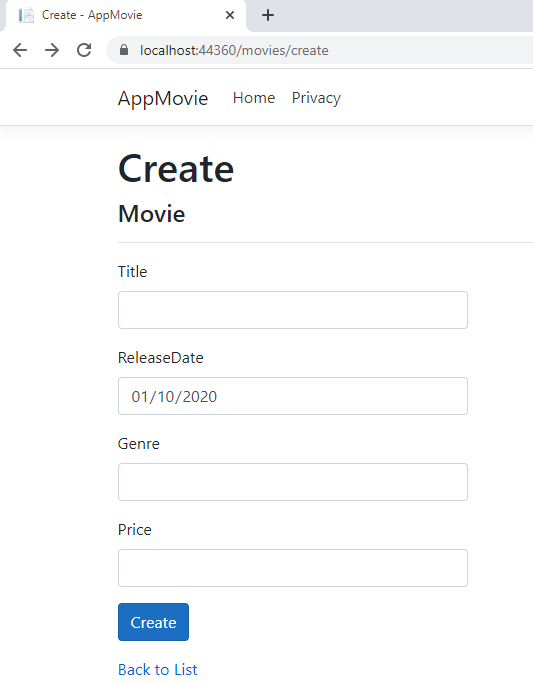Open the AppMovie brand link

coord(163,98)
